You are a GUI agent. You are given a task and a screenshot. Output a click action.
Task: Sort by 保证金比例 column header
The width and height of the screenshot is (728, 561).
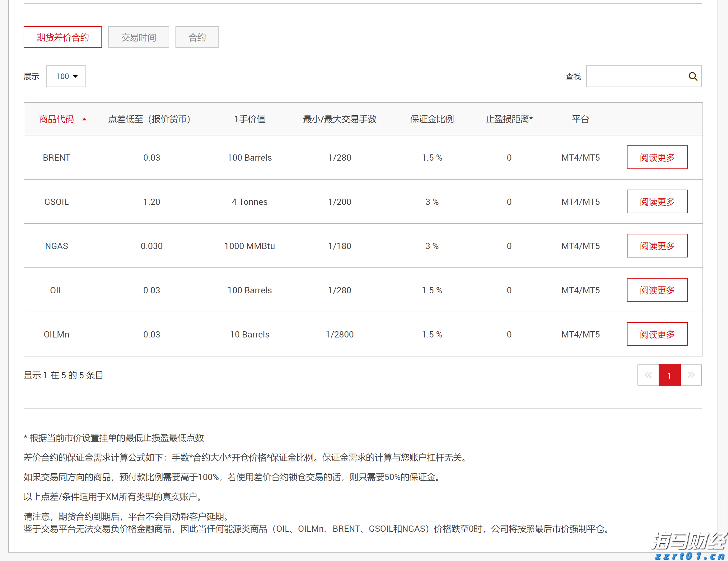[432, 120]
